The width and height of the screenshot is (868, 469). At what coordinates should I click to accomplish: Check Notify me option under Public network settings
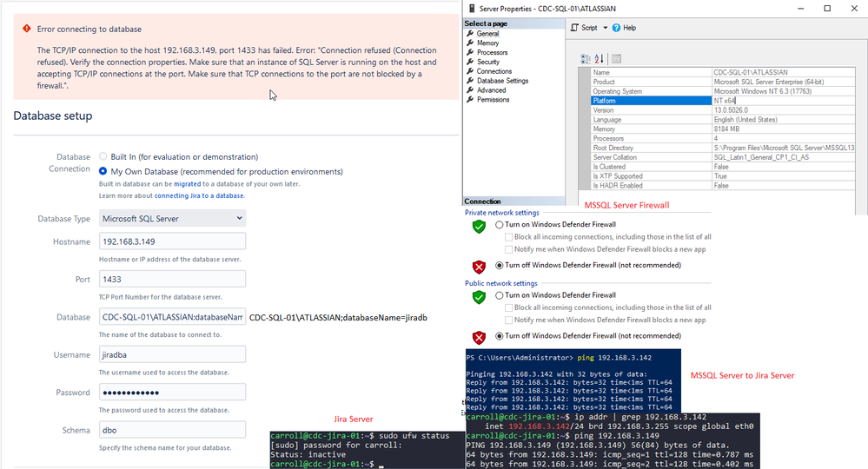[x=508, y=320]
